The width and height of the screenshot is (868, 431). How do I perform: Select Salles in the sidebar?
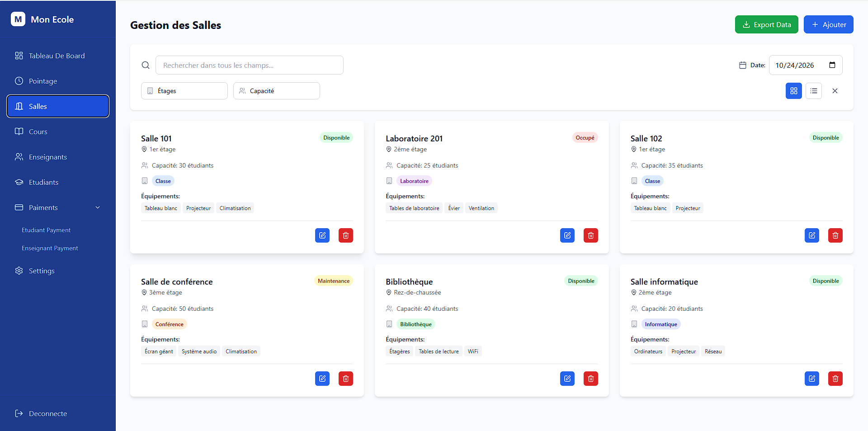coord(58,106)
